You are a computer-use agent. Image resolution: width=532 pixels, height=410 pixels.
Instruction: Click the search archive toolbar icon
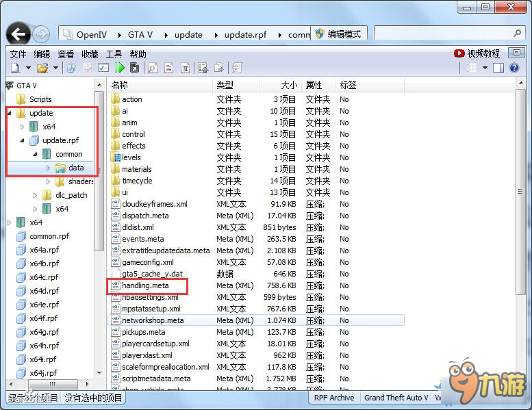72,68
